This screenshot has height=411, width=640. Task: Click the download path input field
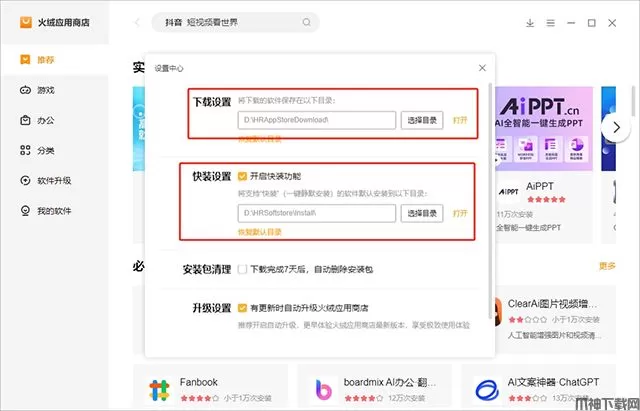click(x=318, y=120)
